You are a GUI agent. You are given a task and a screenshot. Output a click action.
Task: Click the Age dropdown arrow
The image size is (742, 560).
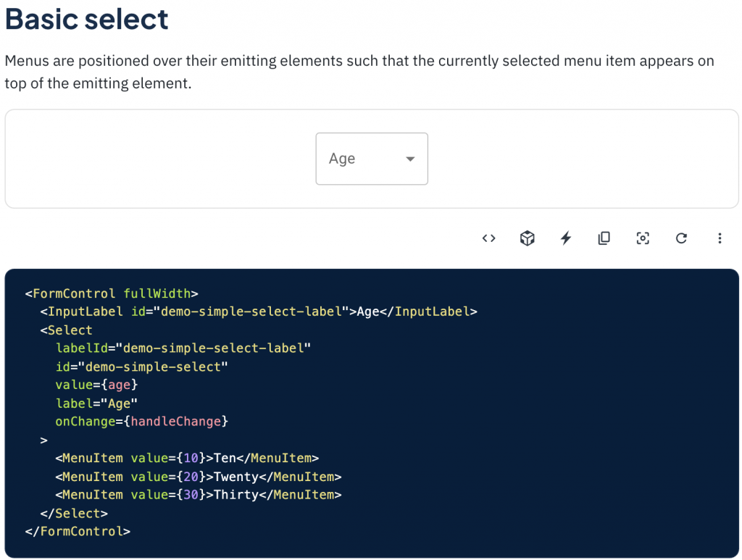pos(410,159)
